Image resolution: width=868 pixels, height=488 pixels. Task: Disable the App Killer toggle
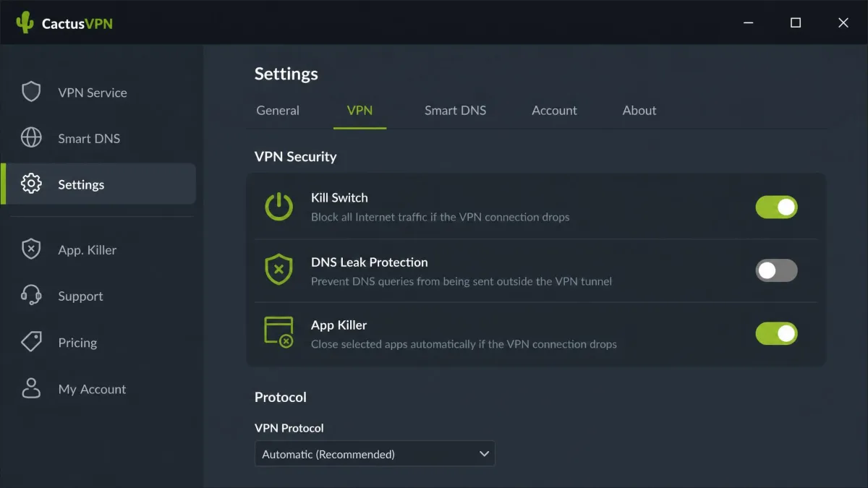777,333
